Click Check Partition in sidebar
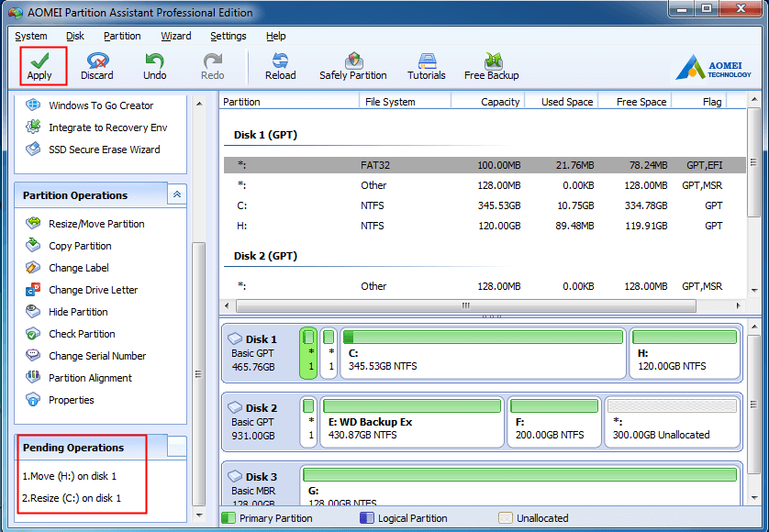The height and width of the screenshot is (532, 769). click(82, 334)
